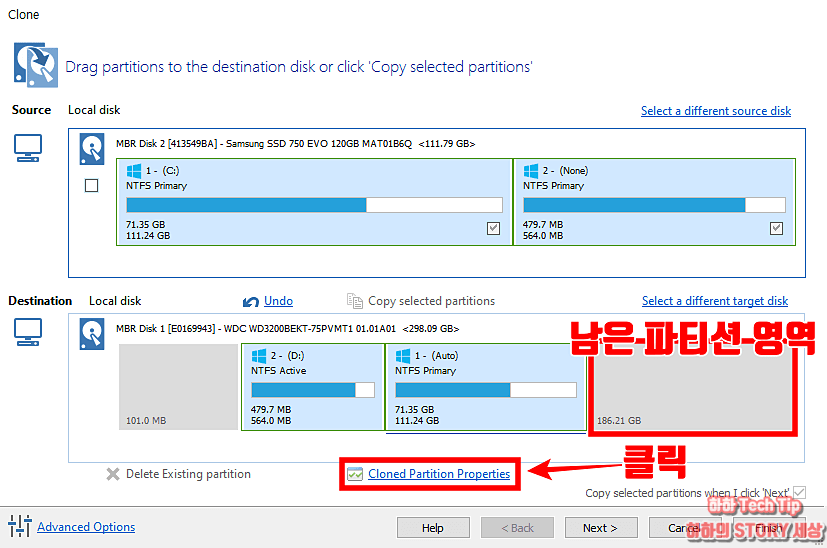Click the Windows logo on destination (Auto) partition
Image resolution: width=827 pixels, height=548 pixels.
tap(403, 356)
